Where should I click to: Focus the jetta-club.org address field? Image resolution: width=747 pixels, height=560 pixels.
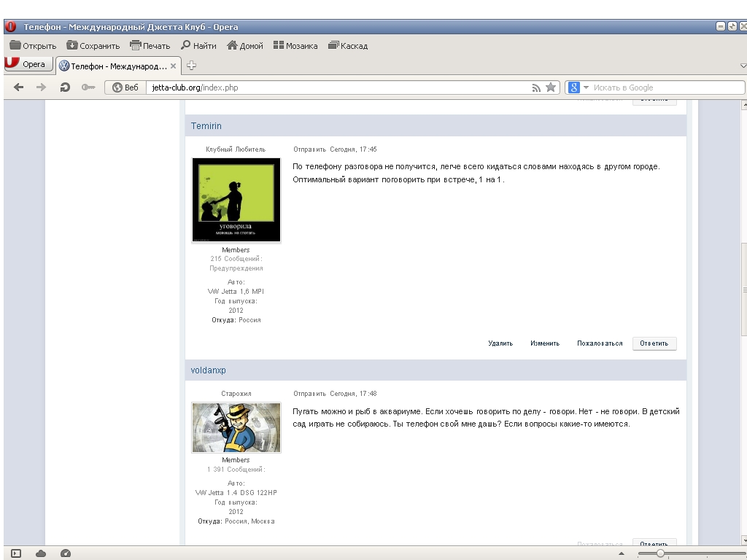point(337,87)
